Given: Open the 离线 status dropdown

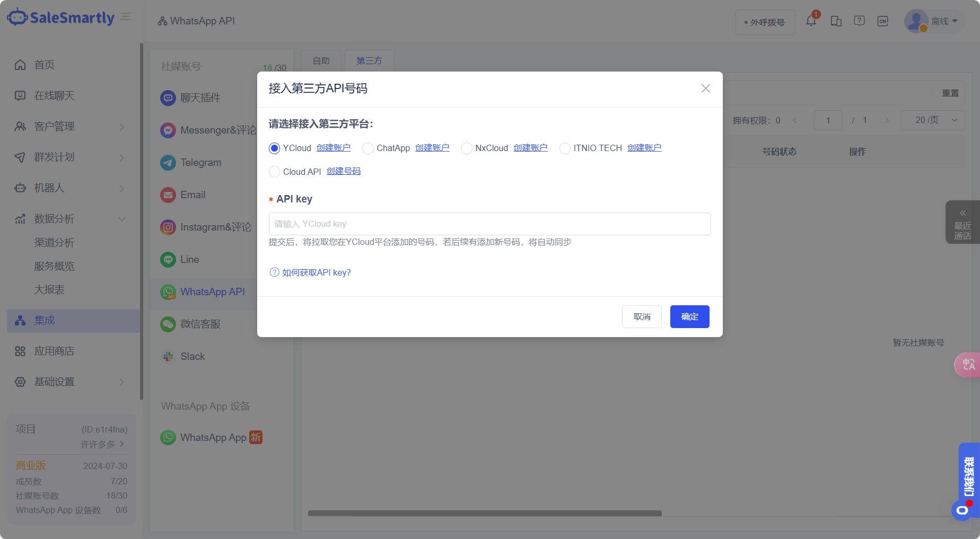Looking at the screenshot, I should 944,21.
